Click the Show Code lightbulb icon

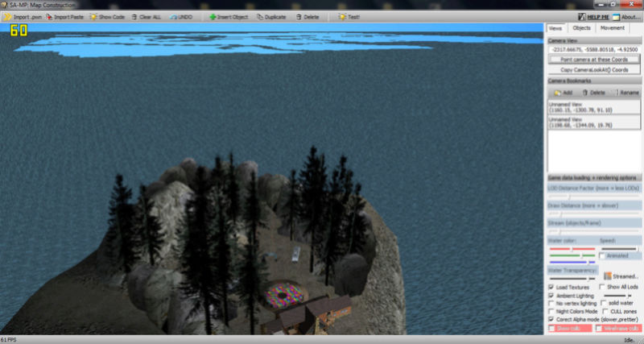93,17
